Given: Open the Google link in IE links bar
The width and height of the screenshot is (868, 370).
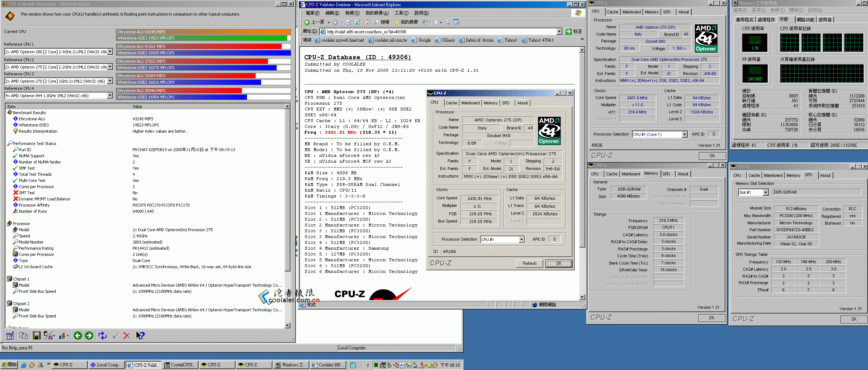Looking at the screenshot, I should pos(421,40).
